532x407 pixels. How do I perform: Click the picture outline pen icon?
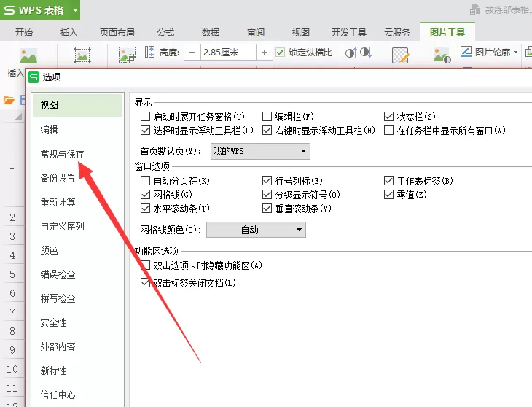[x=466, y=52]
